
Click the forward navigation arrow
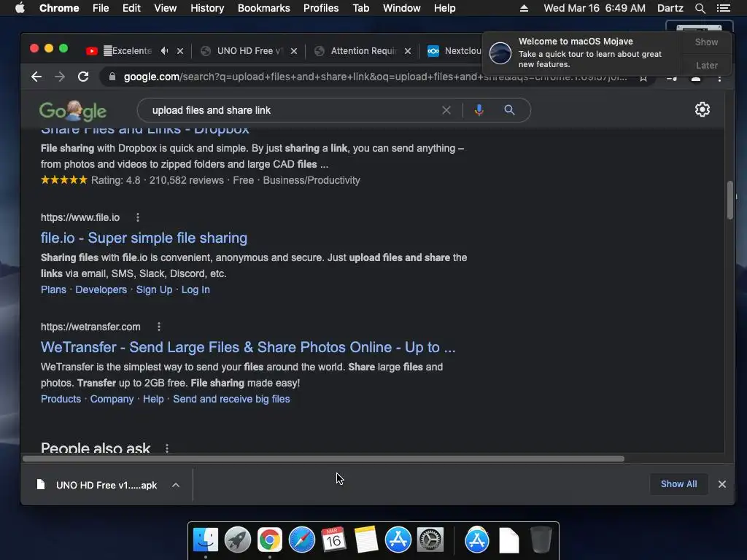coord(60,77)
